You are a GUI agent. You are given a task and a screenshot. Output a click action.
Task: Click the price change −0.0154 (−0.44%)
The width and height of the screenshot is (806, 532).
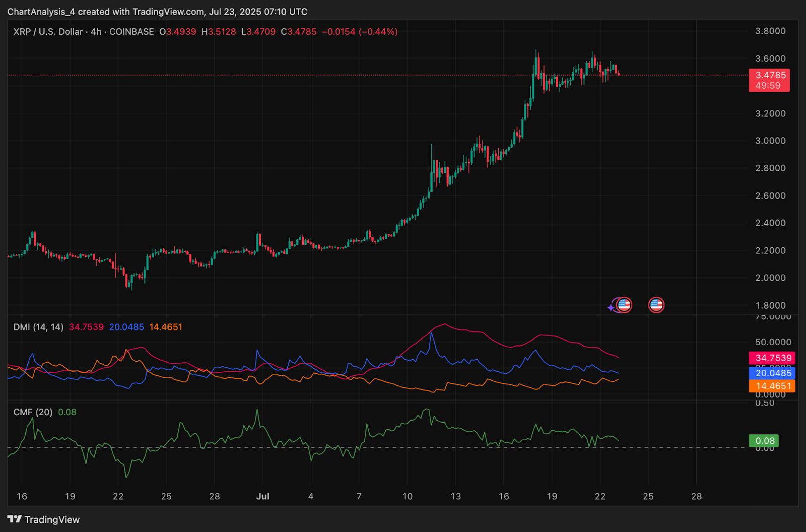coord(359,32)
